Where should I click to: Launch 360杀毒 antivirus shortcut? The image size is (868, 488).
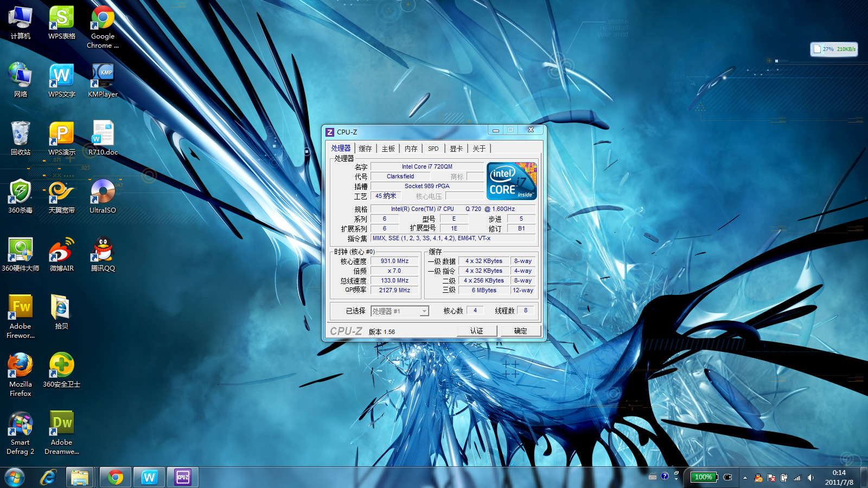21,196
